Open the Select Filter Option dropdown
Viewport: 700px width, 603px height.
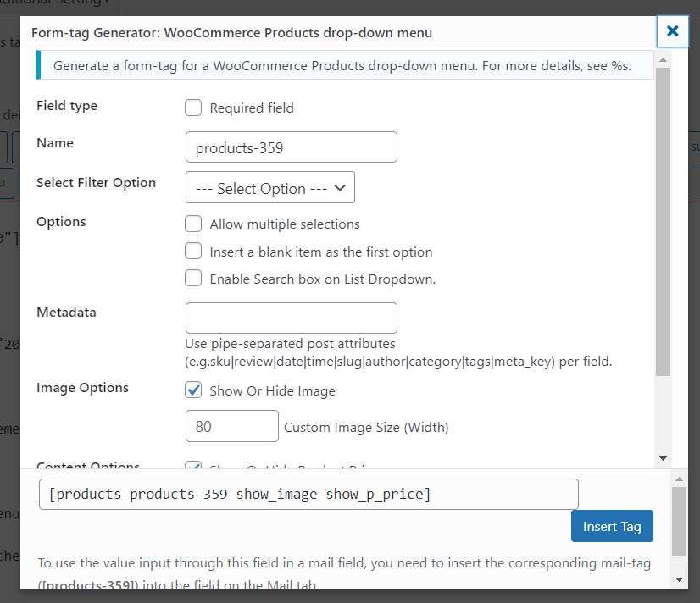tap(270, 187)
